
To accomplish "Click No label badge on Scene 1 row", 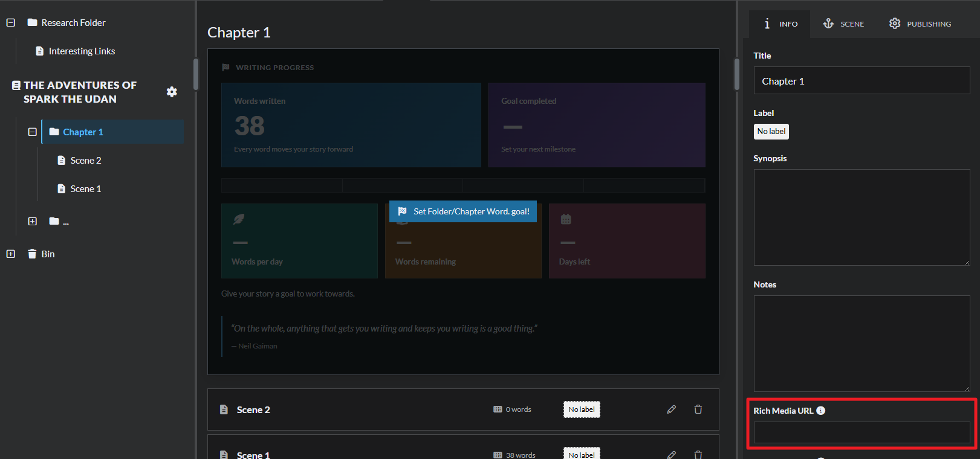I will coord(582,454).
